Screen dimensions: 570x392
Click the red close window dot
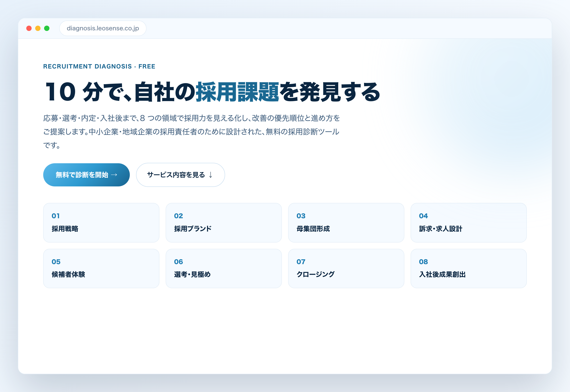point(29,28)
